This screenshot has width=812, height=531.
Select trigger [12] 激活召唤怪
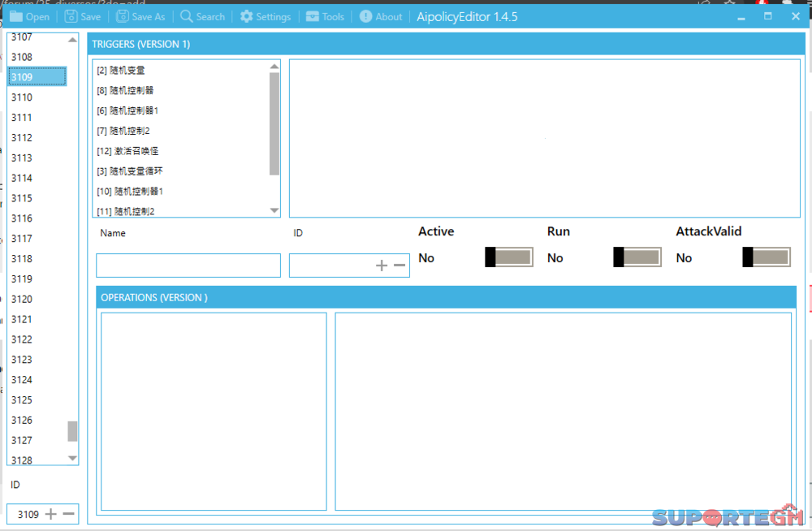click(x=127, y=151)
